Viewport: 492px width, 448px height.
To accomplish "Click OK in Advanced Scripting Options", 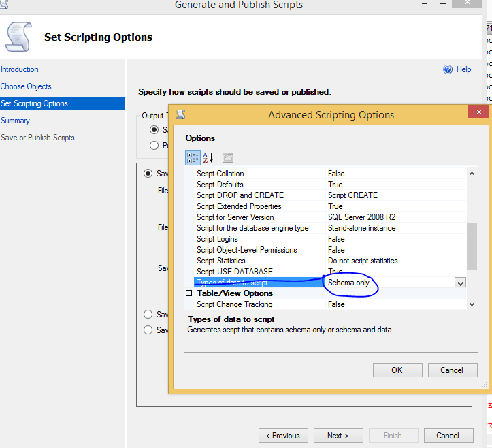I will (x=397, y=370).
